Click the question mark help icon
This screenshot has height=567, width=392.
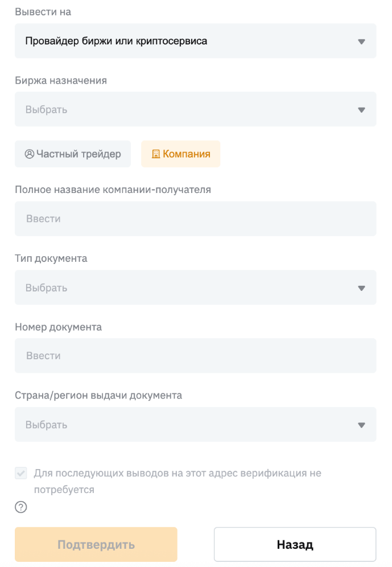tap(21, 507)
